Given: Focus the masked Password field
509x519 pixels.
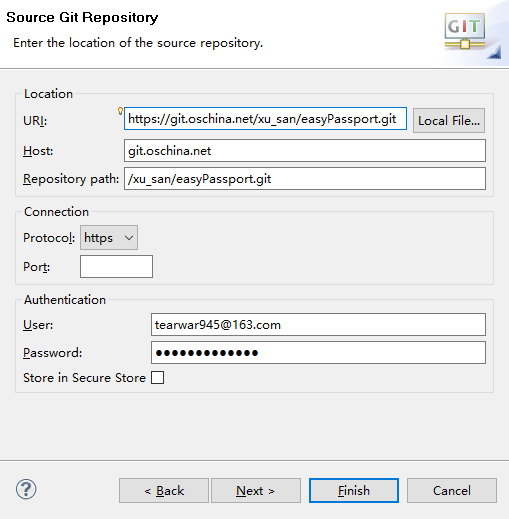Looking at the screenshot, I should (318, 352).
